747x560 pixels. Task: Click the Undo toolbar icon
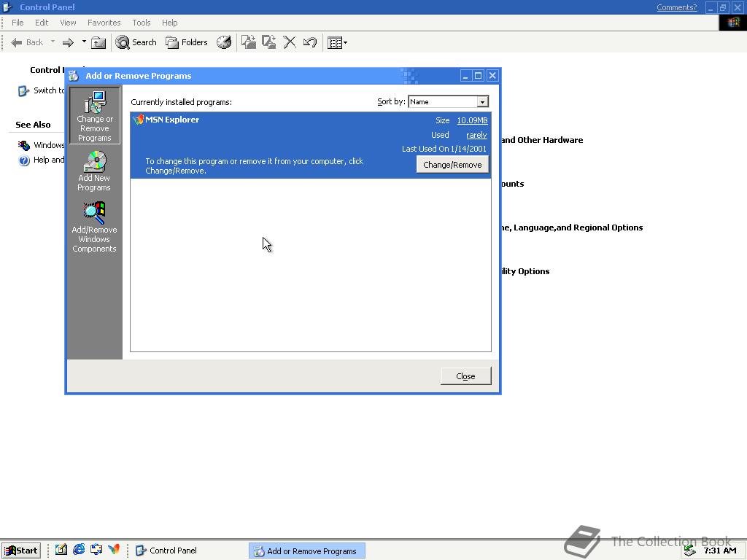click(310, 42)
